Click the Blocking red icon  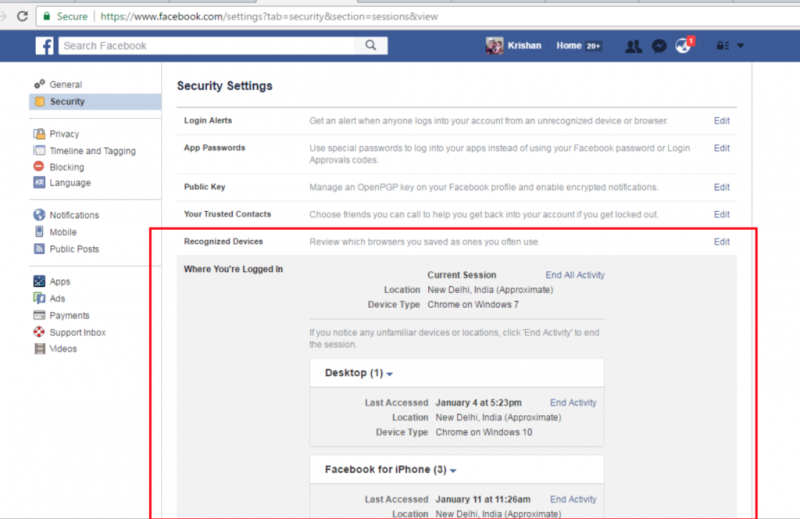point(39,166)
